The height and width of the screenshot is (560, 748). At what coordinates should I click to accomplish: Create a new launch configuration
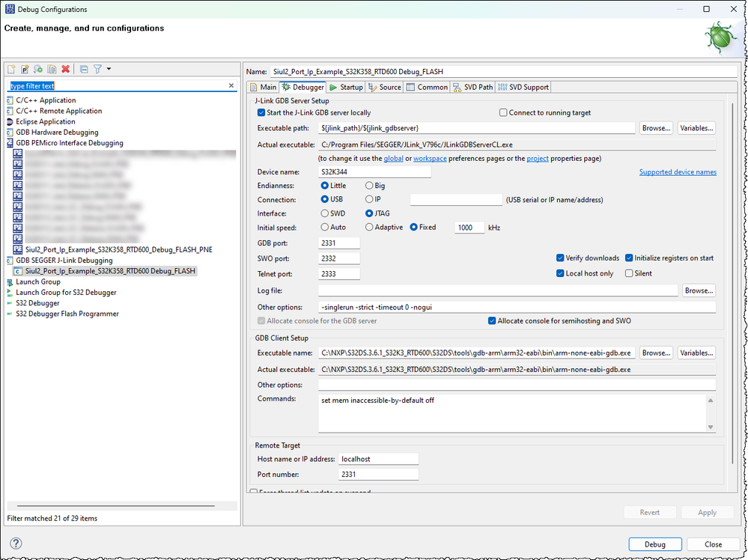(x=11, y=69)
